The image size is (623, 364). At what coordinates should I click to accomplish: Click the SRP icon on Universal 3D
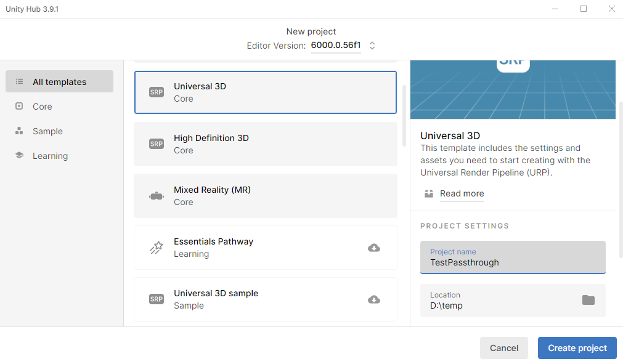click(157, 92)
